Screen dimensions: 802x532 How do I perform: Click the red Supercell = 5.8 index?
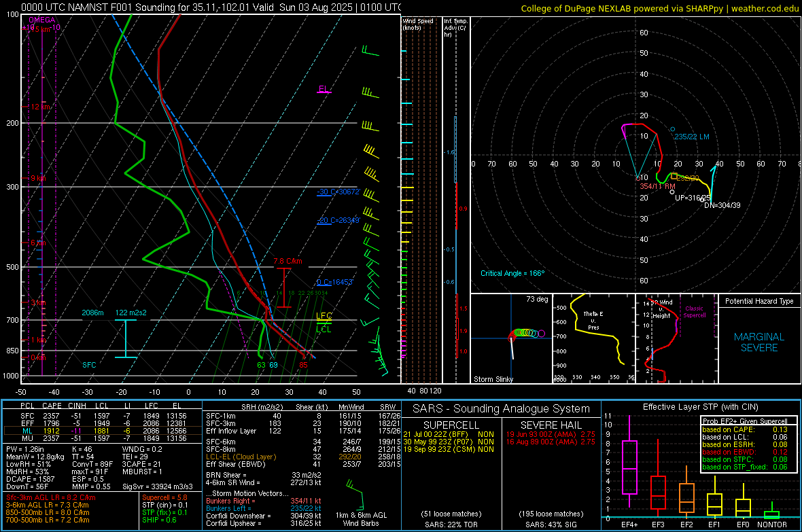pyautogui.click(x=164, y=497)
